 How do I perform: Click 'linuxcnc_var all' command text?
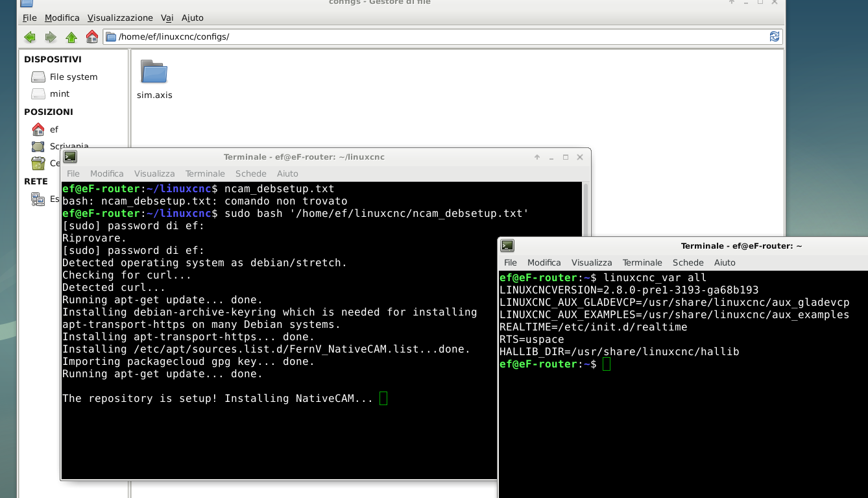point(655,278)
